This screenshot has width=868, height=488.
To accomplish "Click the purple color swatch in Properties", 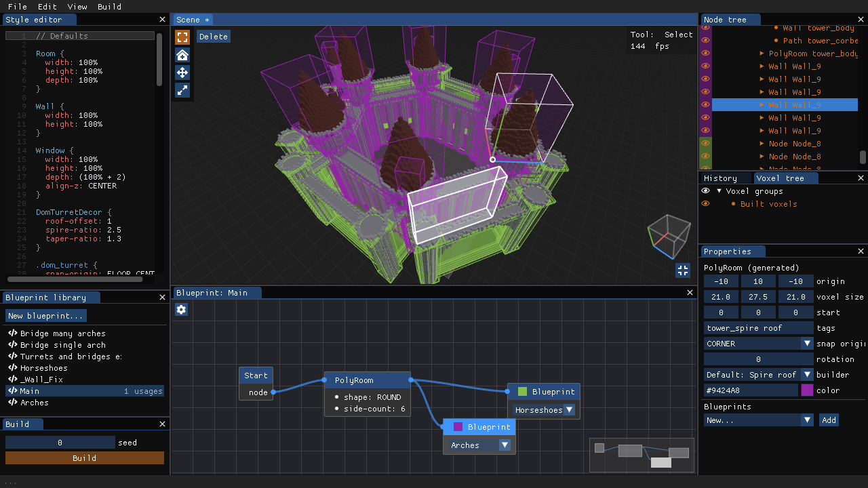I will (807, 390).
